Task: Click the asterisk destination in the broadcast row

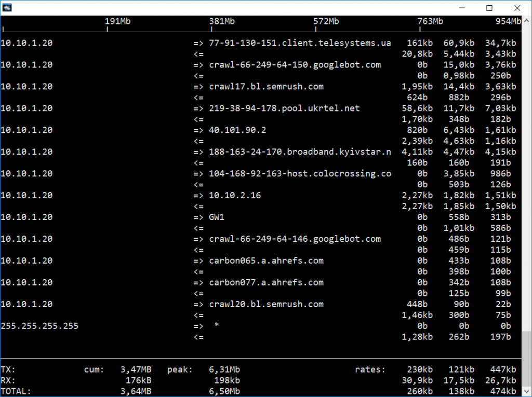Action: [x=217, y=325]
